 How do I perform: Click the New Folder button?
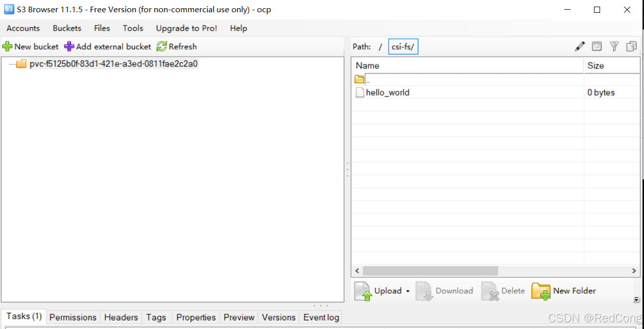(564, 291)
